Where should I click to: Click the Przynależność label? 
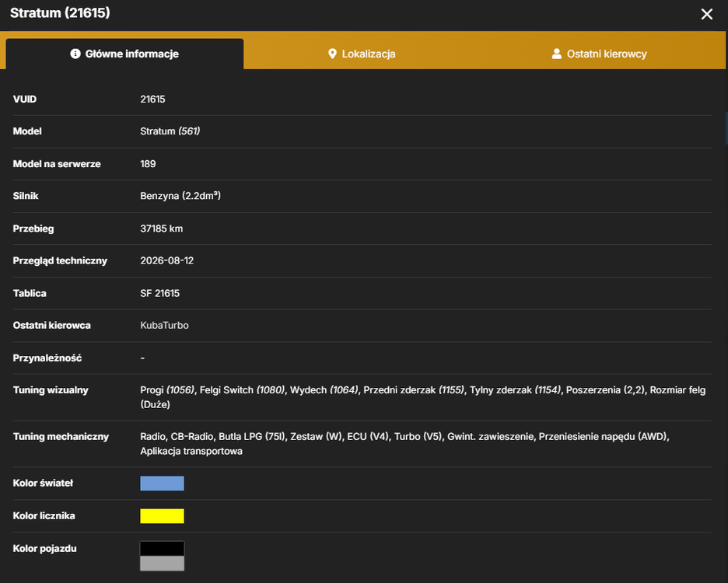(x=47, y=358)
